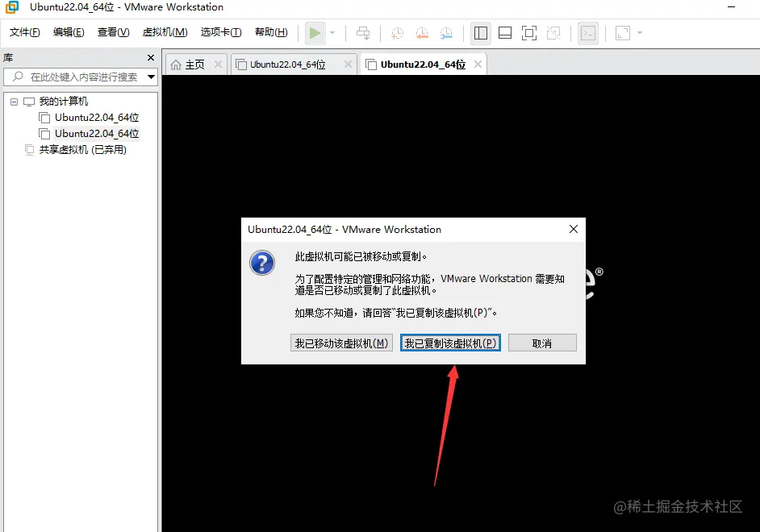Image resolution: width=760 pixels, height=532 pixels.
Task: Open the 虚拟机(M) menu
Action: (165, 32)
